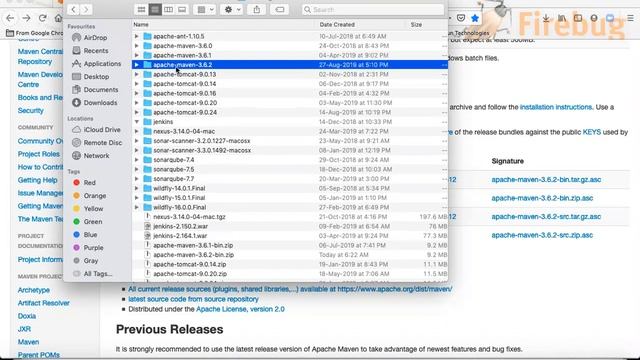Viewport: 640px width, 360px height.
Task: Switch Finder to list view
Action: (155, 9)
